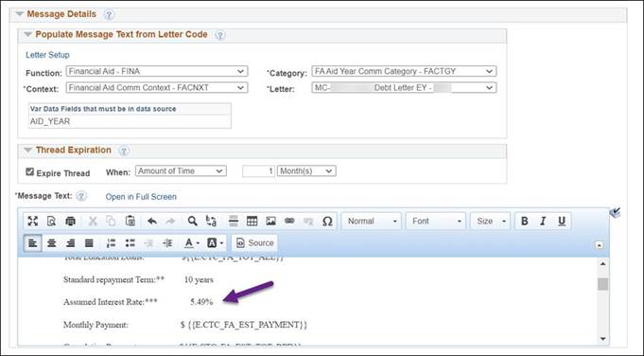Viewport: 644px width, 356px height.
Task: Open the Size dropdown
Action: click(490, 222)
